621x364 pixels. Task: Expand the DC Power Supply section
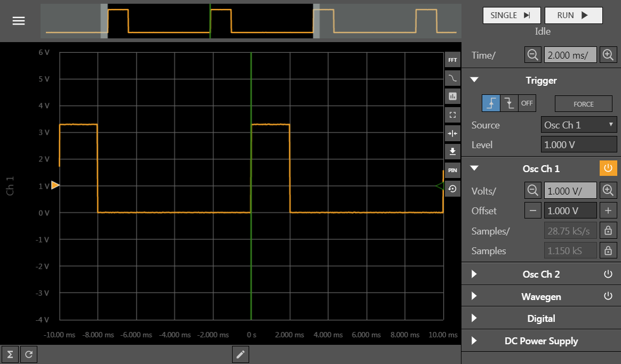click(x=474, y=341)
